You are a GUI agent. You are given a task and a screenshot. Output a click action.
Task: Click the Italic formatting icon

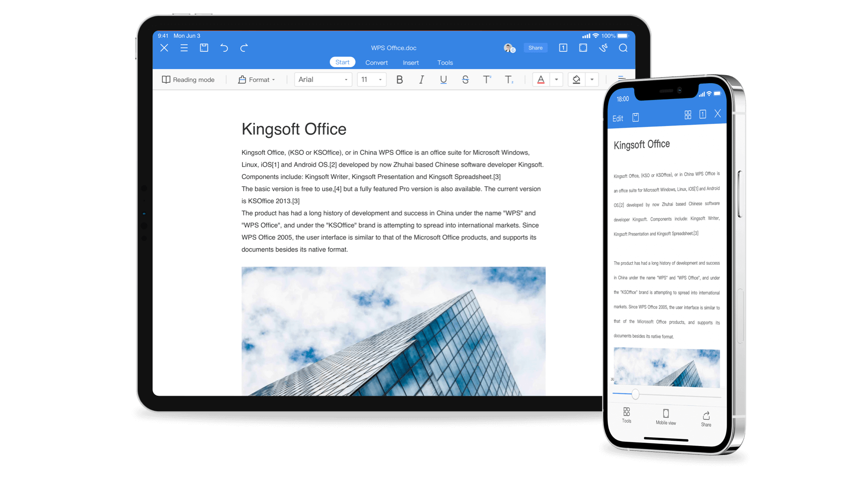420,80
